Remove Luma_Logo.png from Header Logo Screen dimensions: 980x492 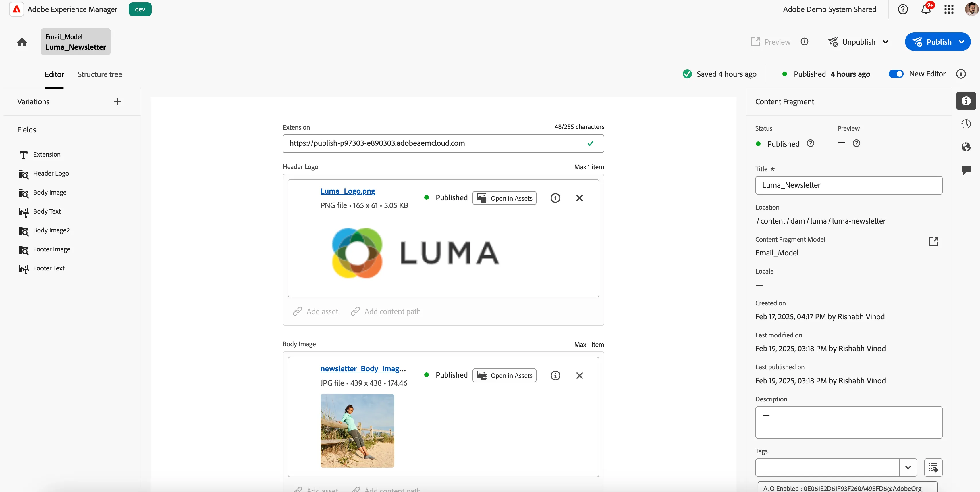(579, 198)
